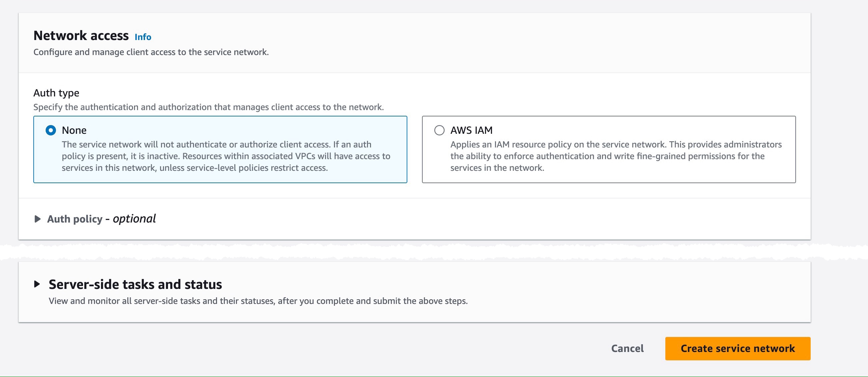This screenshot has width=868, height=377.
Task: Click the Create service network button
Action: [738, 348]
